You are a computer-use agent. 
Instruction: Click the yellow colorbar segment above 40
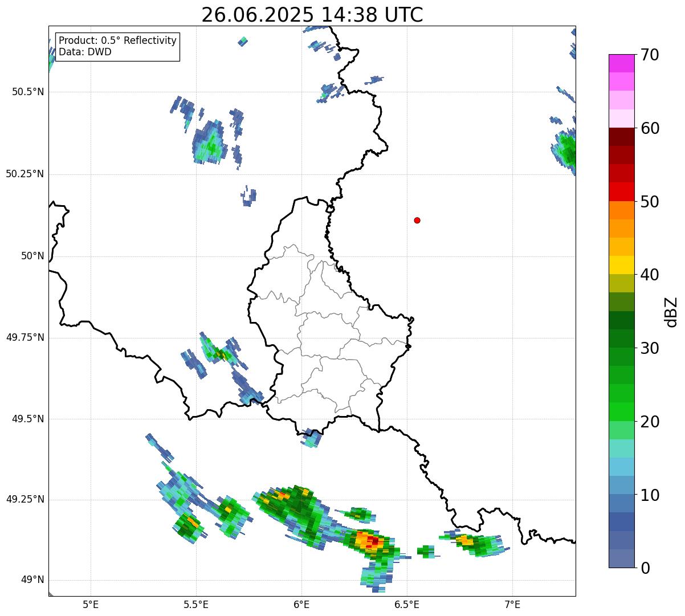pos(621,265)
